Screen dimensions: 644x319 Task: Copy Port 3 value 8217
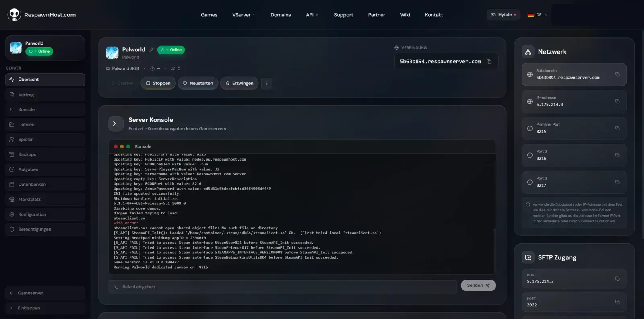point(617,182)
